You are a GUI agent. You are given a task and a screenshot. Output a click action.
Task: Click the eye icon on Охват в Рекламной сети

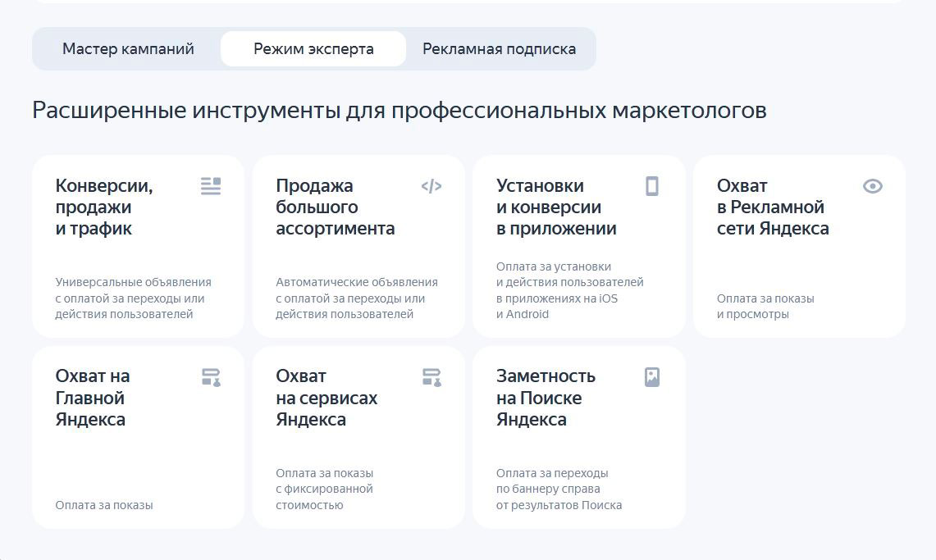point(872,186)
